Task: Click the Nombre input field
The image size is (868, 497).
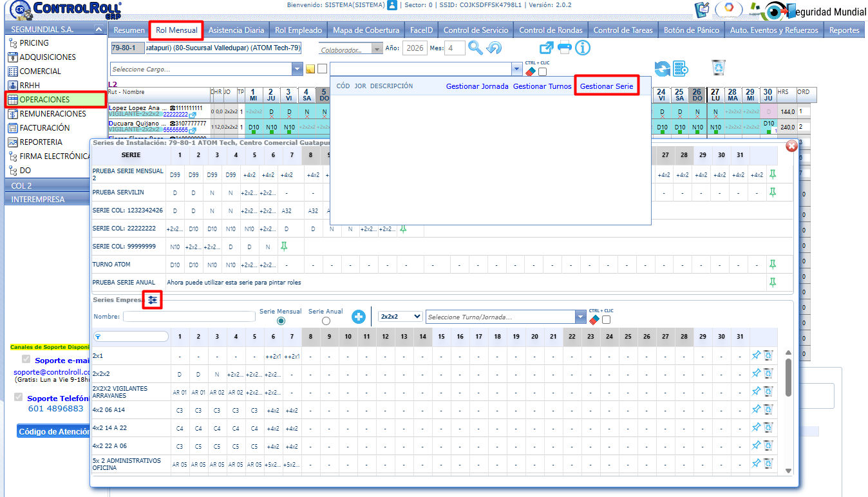Action: click(189, 317)
